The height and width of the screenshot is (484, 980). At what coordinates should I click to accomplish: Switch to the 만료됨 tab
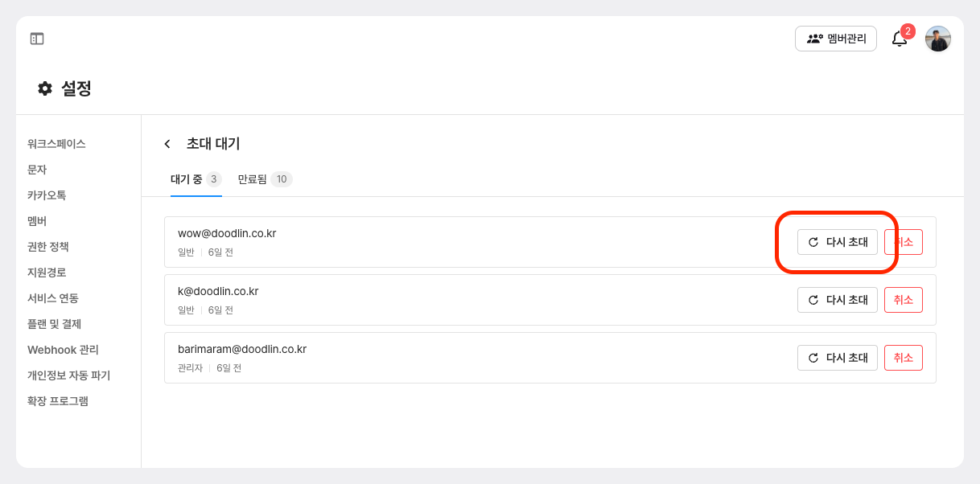tap(264, 179)
